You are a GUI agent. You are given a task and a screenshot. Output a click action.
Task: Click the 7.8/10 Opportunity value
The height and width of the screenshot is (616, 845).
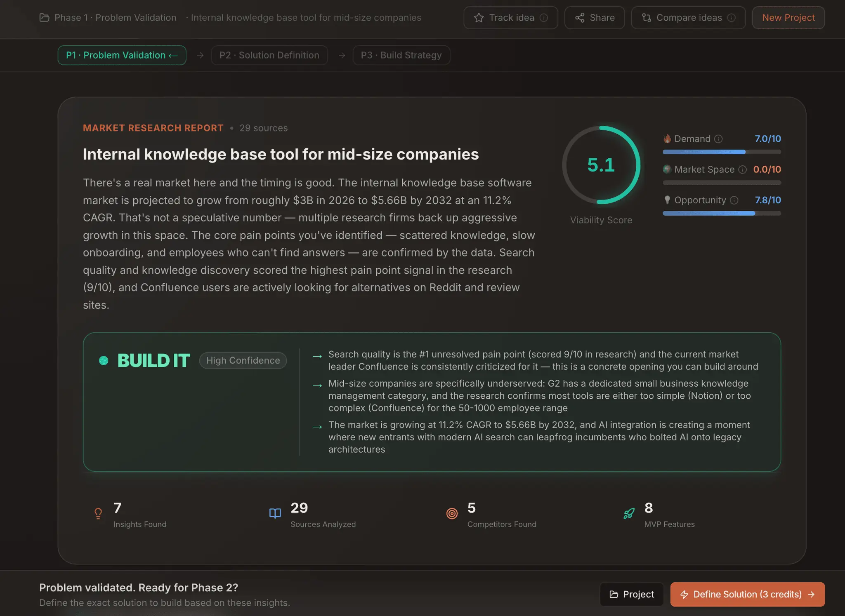tap(768, 200)
